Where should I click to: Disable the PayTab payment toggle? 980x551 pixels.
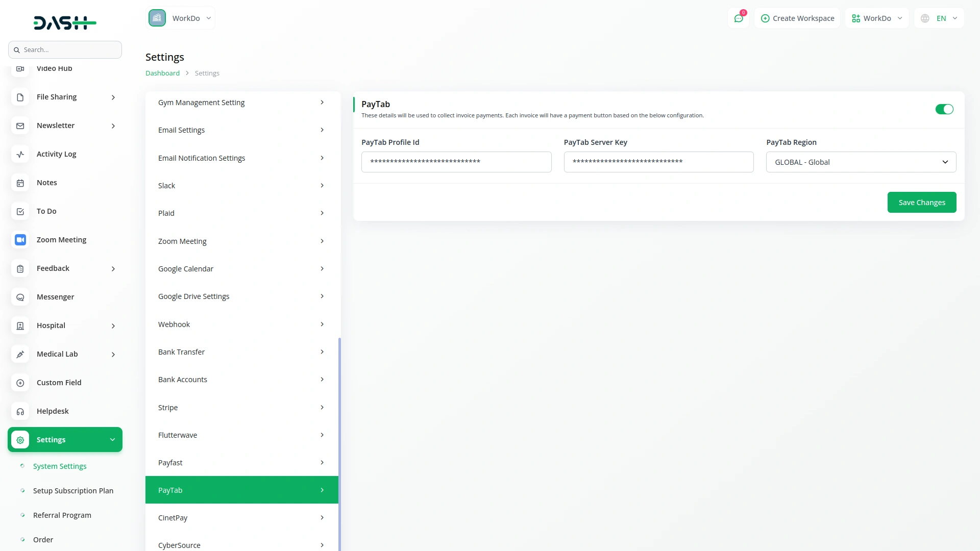(x=944, y=109)
